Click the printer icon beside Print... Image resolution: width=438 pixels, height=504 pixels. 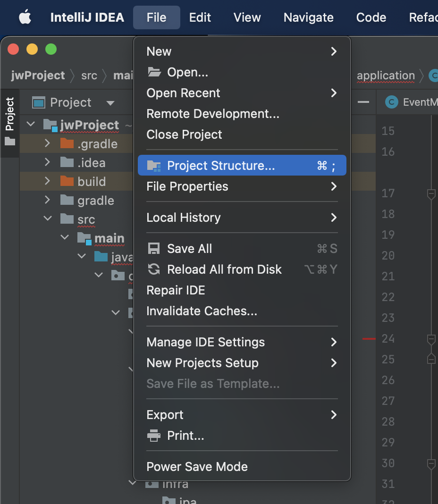click(154, 436)
